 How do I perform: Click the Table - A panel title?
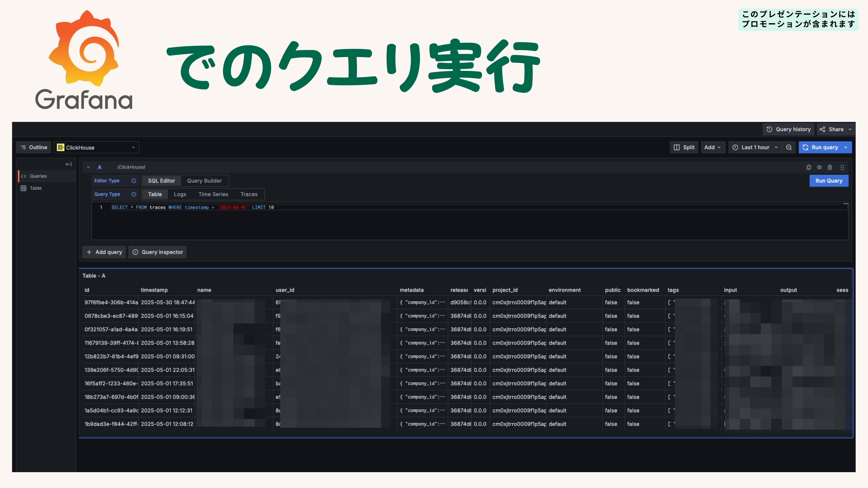pos(94,276)
